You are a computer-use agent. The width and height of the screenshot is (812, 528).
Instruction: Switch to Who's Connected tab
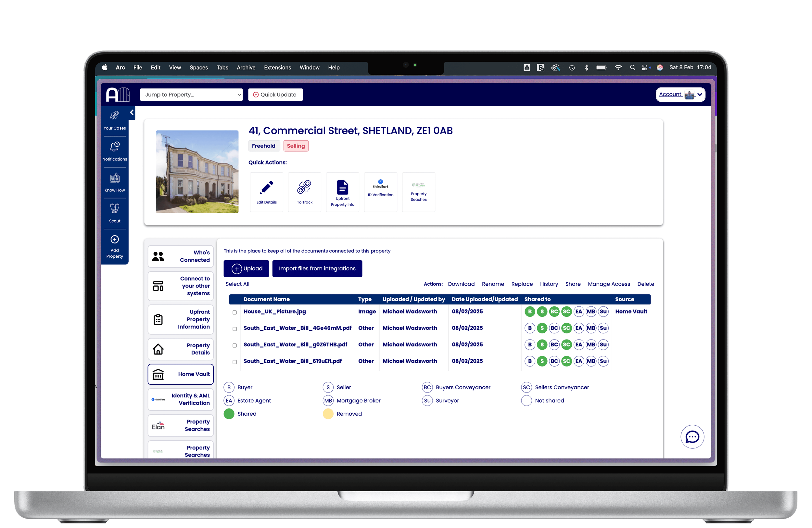[181, 256]
